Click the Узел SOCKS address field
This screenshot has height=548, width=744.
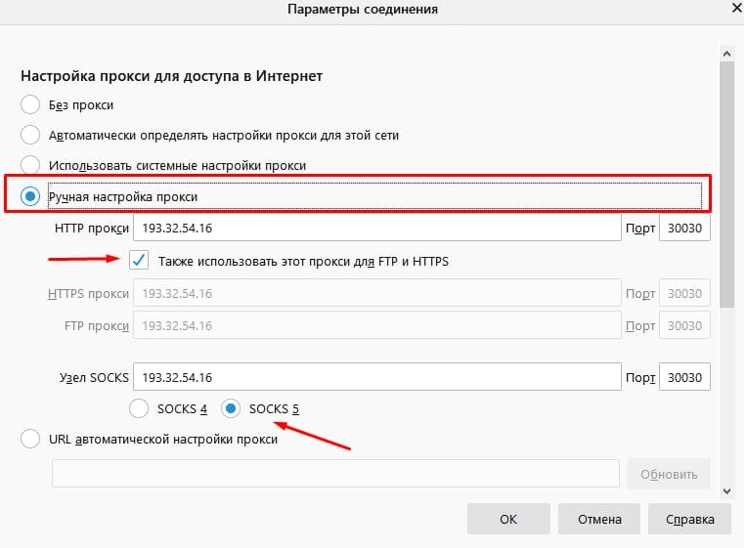(x=377, y=377)
